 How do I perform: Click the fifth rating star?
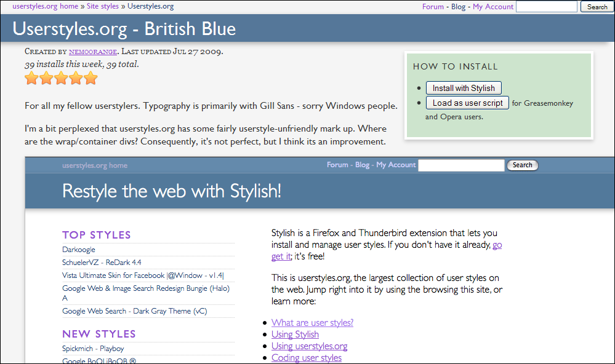pyautogui.click(x=90, y=78)
